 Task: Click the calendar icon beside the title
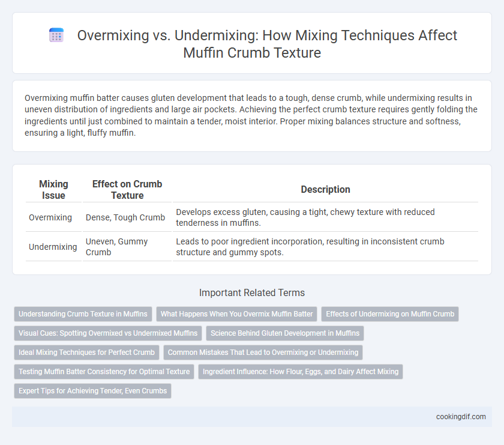pyautogui.click(x=56, y=35)
